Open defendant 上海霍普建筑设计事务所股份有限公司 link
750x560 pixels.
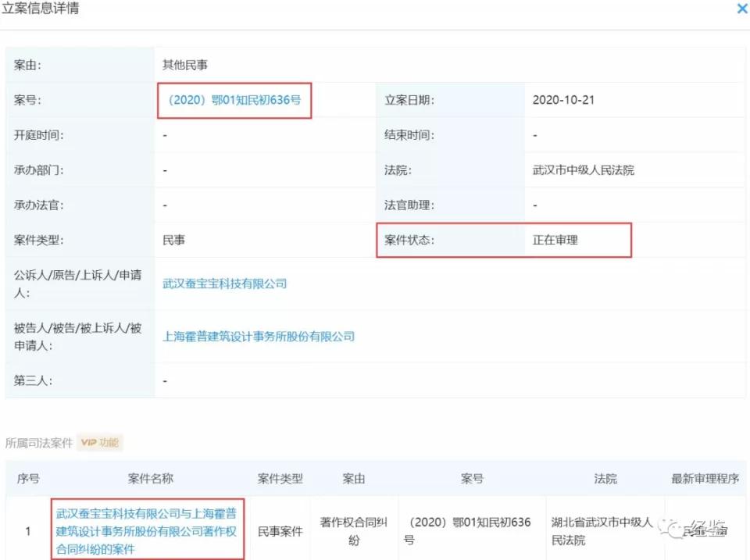259,337
